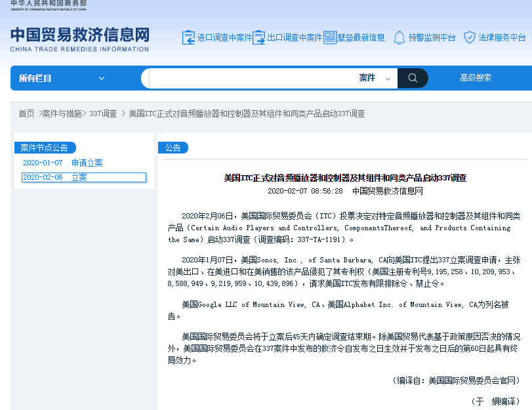Click the bell early-warning monitoring icon

[x=399, y=37]
